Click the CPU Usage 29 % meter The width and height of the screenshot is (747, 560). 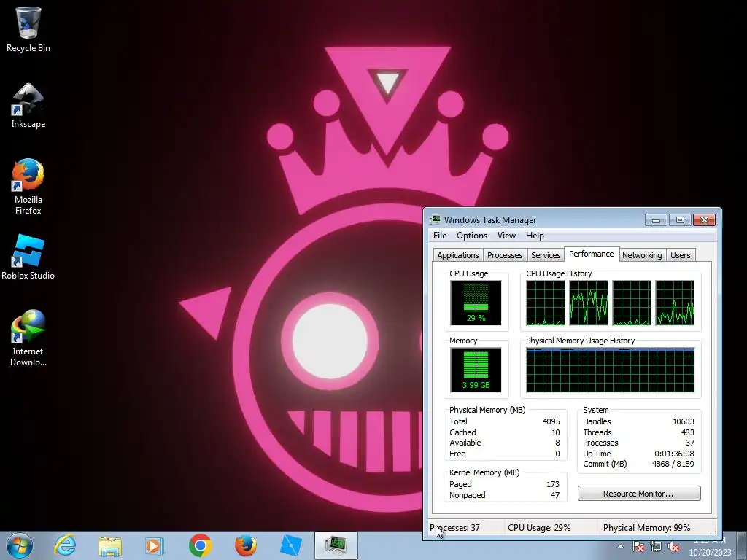pos(476,303)
